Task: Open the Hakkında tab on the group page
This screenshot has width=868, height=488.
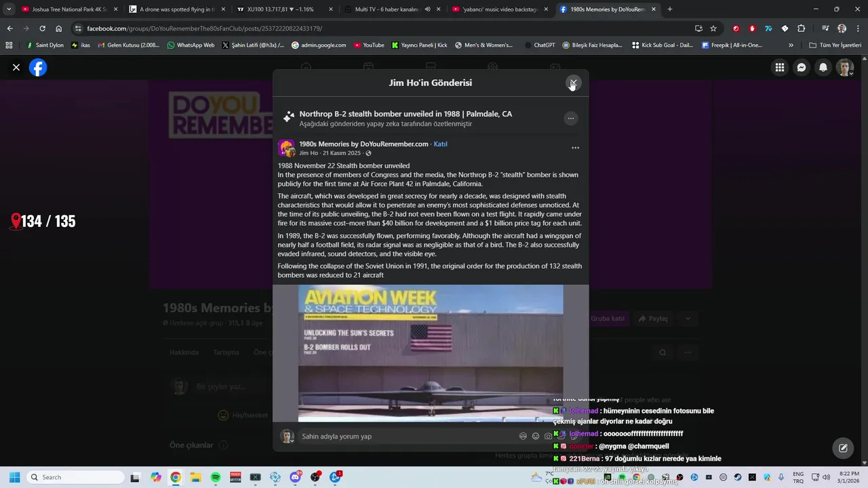Action: (x=184, y=352)
